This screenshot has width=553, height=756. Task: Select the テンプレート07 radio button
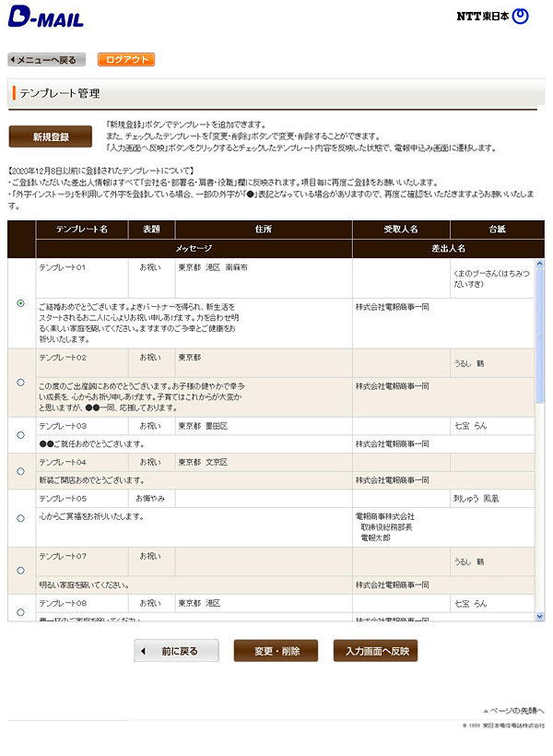tap(20, 571)
